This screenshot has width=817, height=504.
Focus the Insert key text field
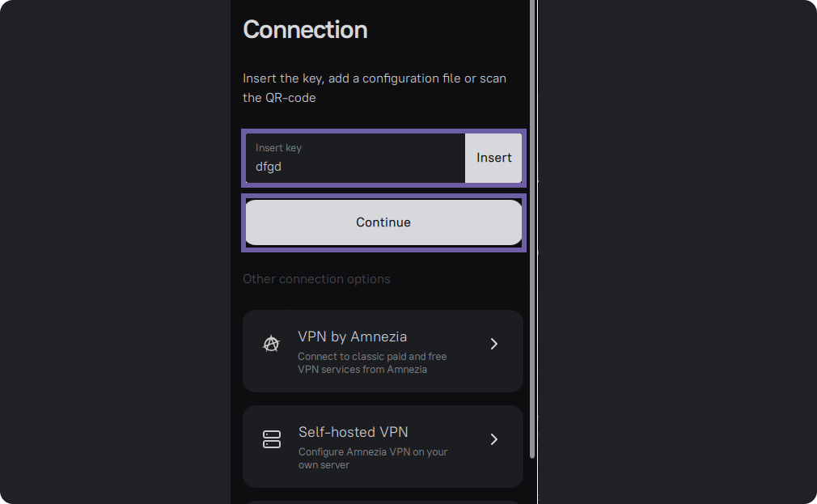coord(355,158)
